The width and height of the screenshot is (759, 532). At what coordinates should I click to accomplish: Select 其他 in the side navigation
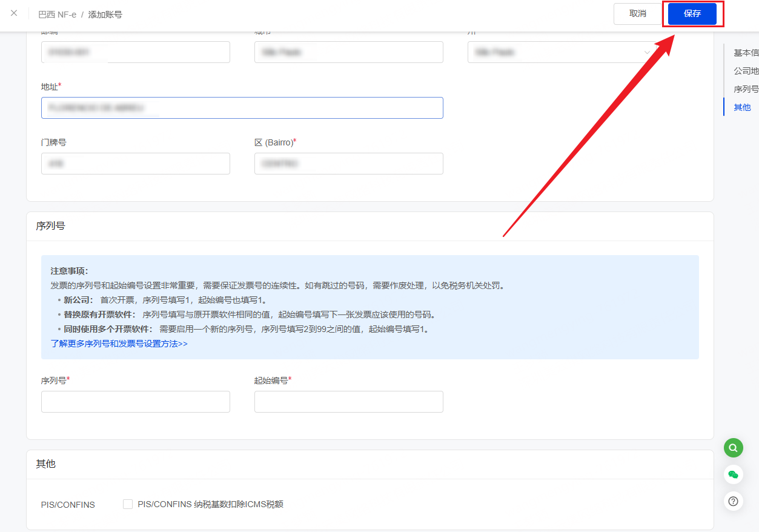[742, 107]
